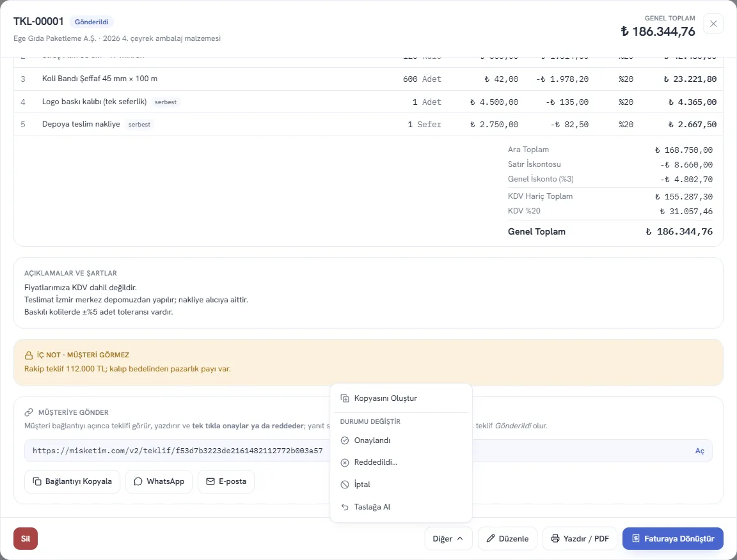Click the WhatsApp chat bubble icon
The image size is (737, 560).
tap(138, 481)
